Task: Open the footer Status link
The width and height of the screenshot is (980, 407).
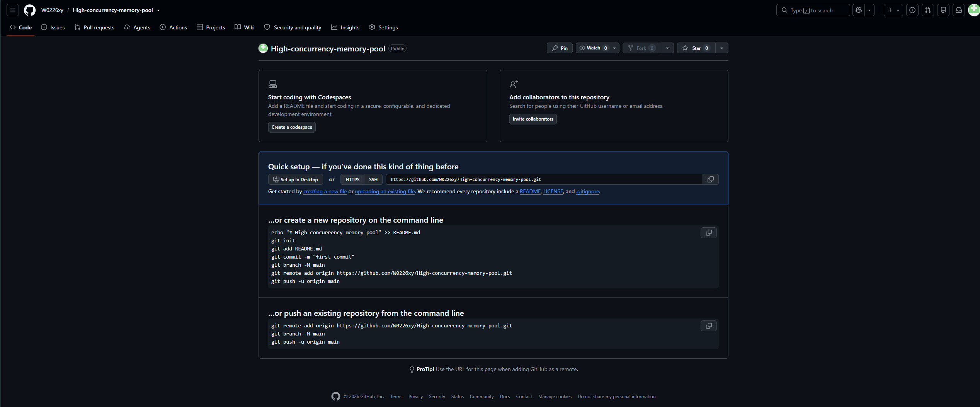Action: pos(458,397)
